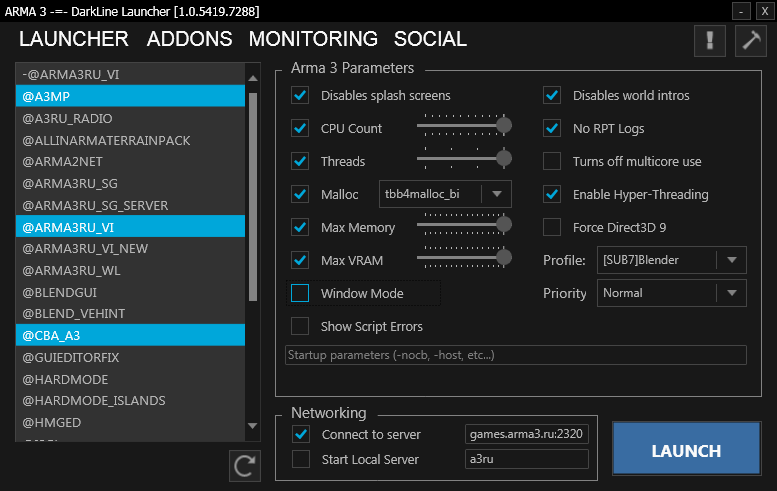The image size is (777, 491).
Task: Expand the Profile [SUB7]Blender dropdown
Action: click(x=671, y=260)
